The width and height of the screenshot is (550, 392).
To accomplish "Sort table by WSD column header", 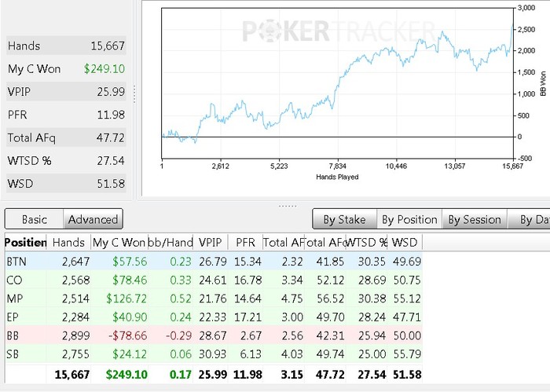I will coord(405,242).
